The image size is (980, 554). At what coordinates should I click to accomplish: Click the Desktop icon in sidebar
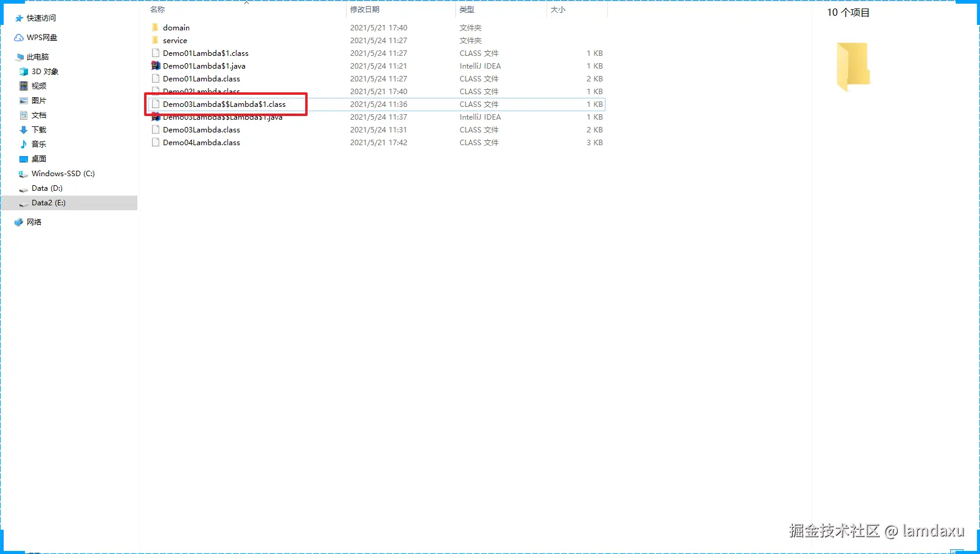pos(24,159)
